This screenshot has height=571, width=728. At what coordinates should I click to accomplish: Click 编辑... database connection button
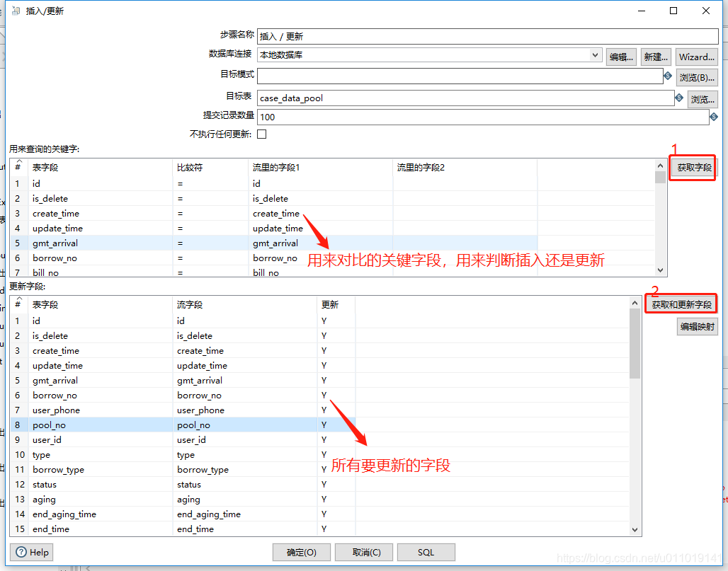(621, 57)
